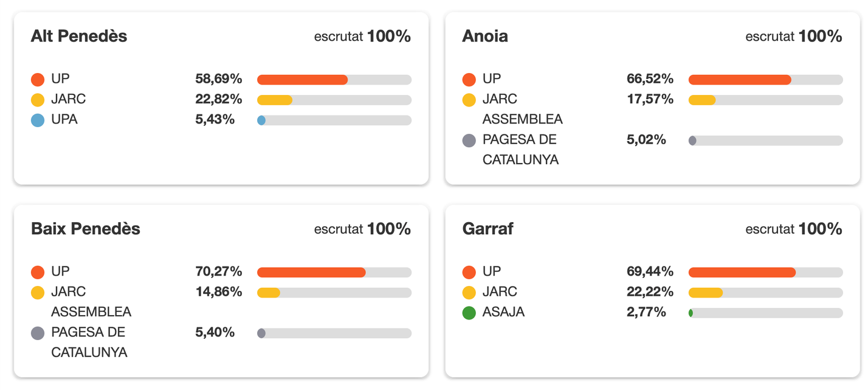Click the 58,69% value in Alt Penedès
The height and width of the screenshot is (390, 868).
(x=219, y=79)
